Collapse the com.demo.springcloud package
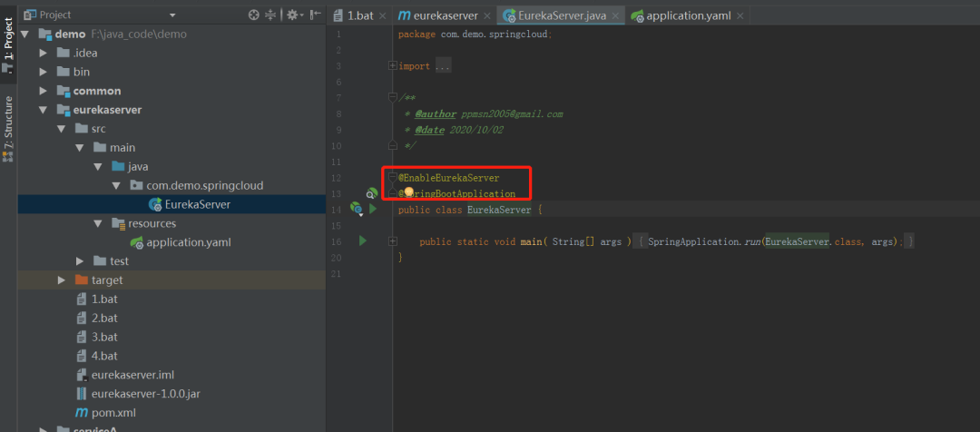Viewport: 980px width, 432px height. pos(115,186)
